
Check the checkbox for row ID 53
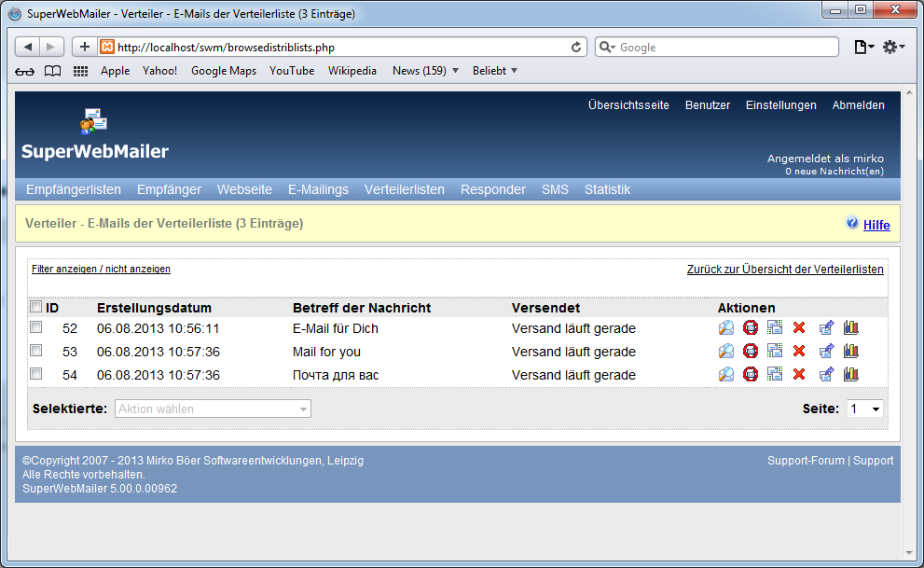[36, 351]
